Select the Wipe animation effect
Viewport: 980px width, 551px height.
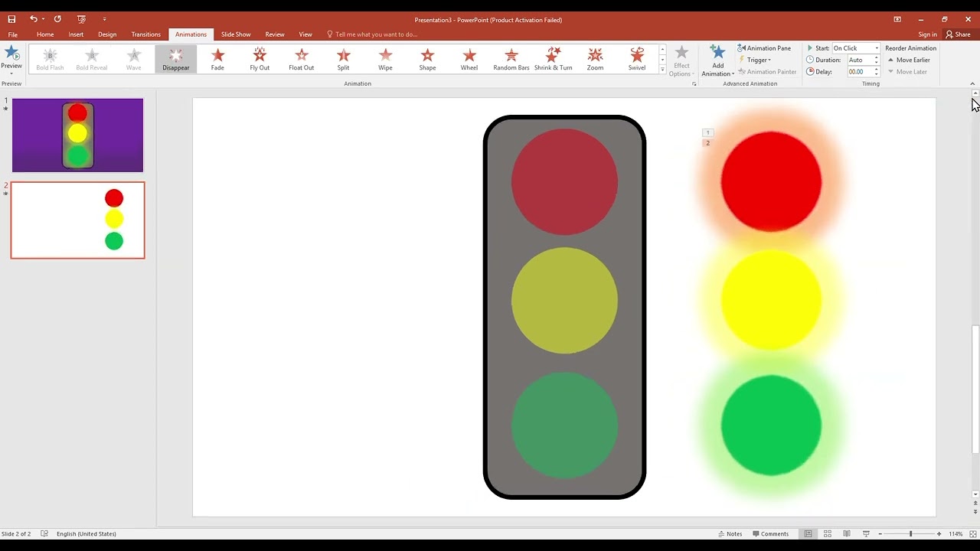point(385,59)
